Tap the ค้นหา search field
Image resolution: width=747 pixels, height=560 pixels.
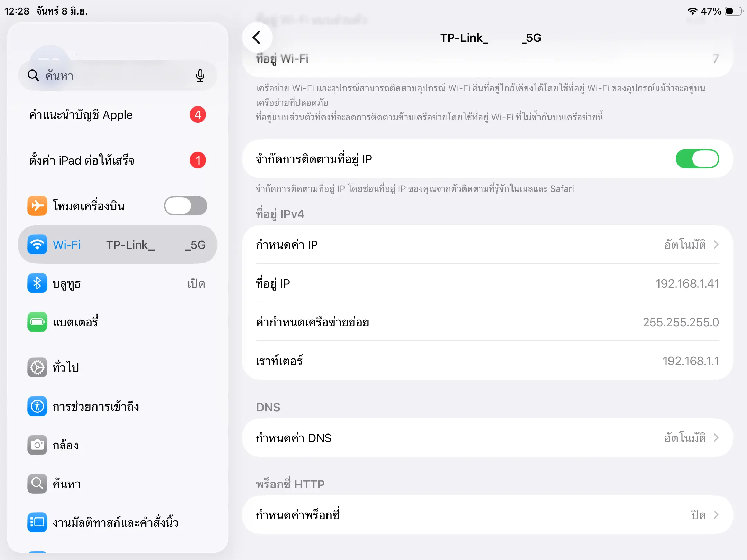click(x=118, y=75)
